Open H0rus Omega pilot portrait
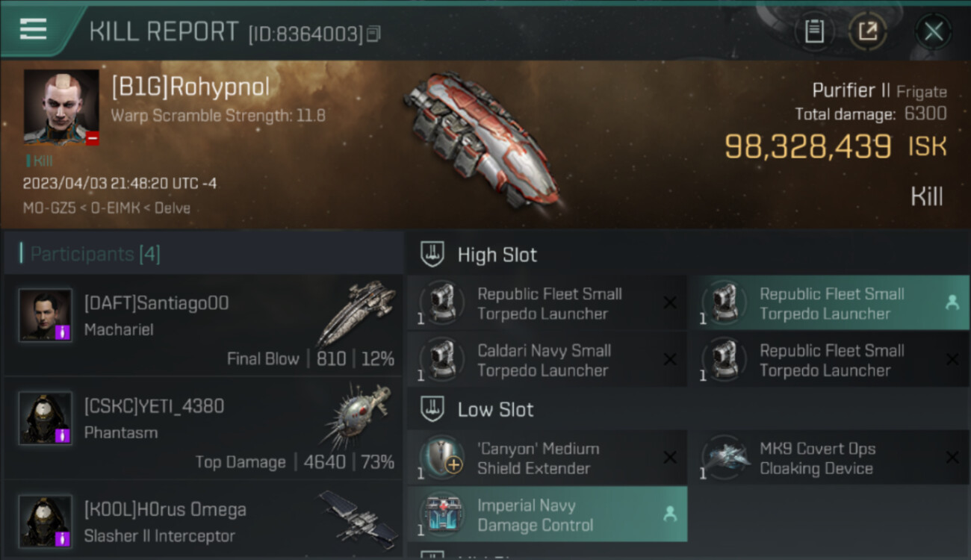971x560 pixels. 46,520
